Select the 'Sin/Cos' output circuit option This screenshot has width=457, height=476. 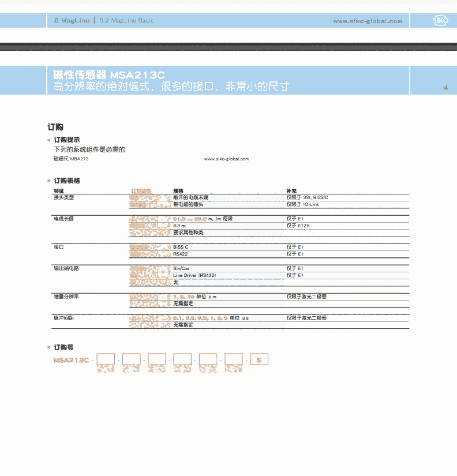[181, 268]
